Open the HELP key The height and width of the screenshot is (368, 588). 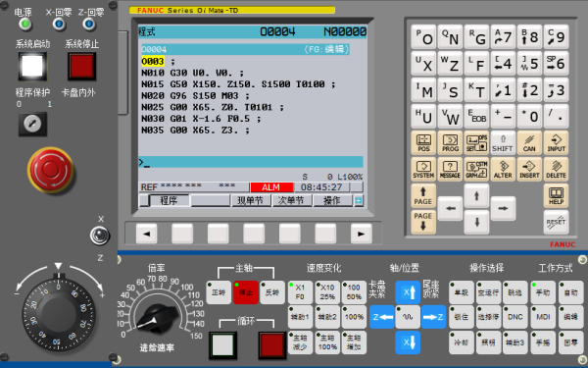556,195
